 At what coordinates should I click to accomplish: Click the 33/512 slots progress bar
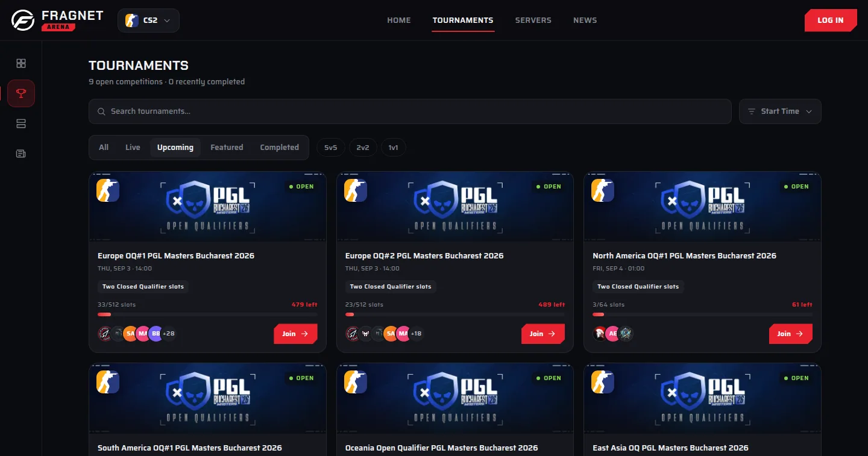tap(207, 314)
